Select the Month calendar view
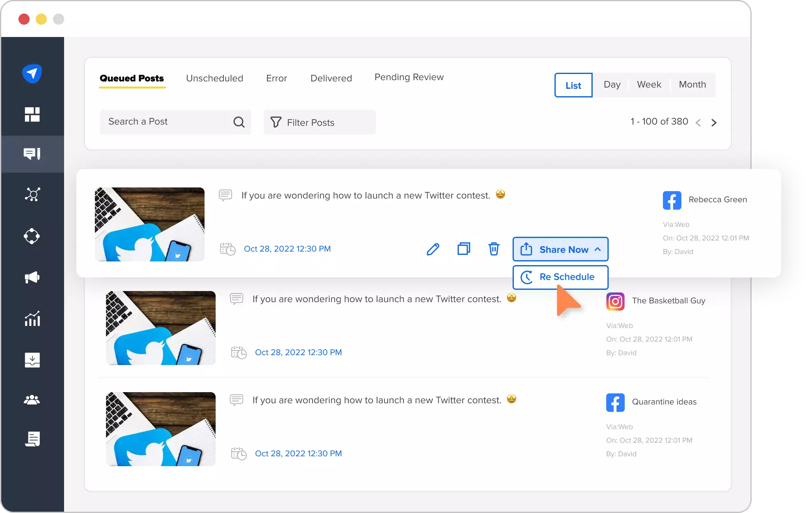Screen dimensions: 812x513 click(692, 85)
